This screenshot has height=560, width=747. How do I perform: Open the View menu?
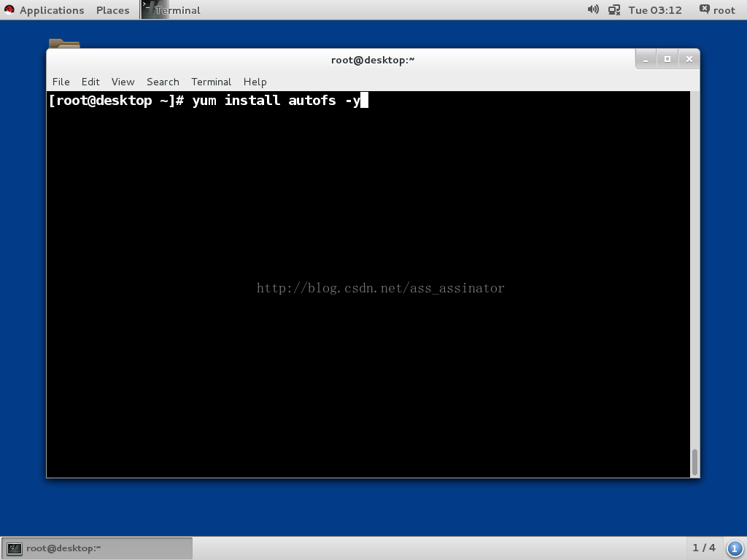point(123,82)
